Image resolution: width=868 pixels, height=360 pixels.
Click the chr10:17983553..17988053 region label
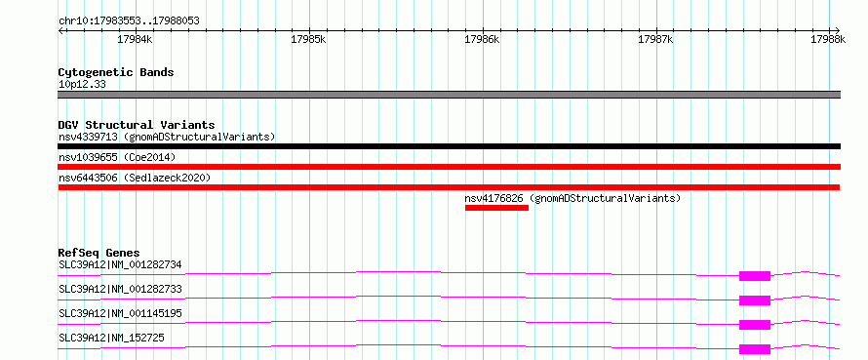129,21
